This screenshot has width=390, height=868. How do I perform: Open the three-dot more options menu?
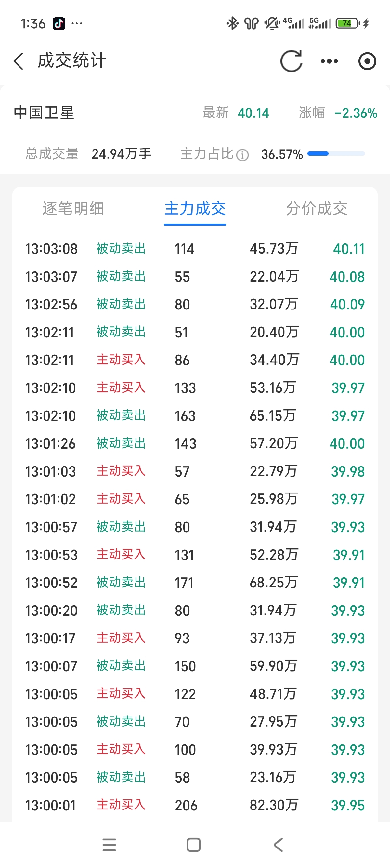point(329,61)
